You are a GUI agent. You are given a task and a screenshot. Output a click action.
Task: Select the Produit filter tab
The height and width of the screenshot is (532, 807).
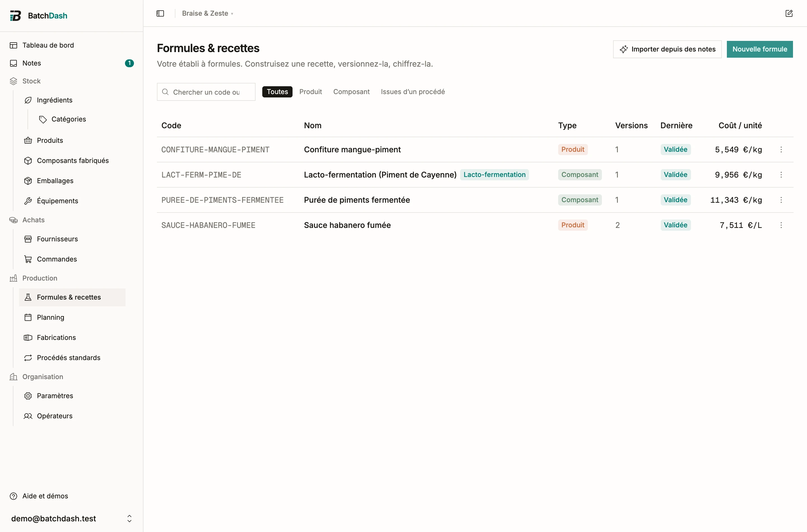click(x=310, y=92)
